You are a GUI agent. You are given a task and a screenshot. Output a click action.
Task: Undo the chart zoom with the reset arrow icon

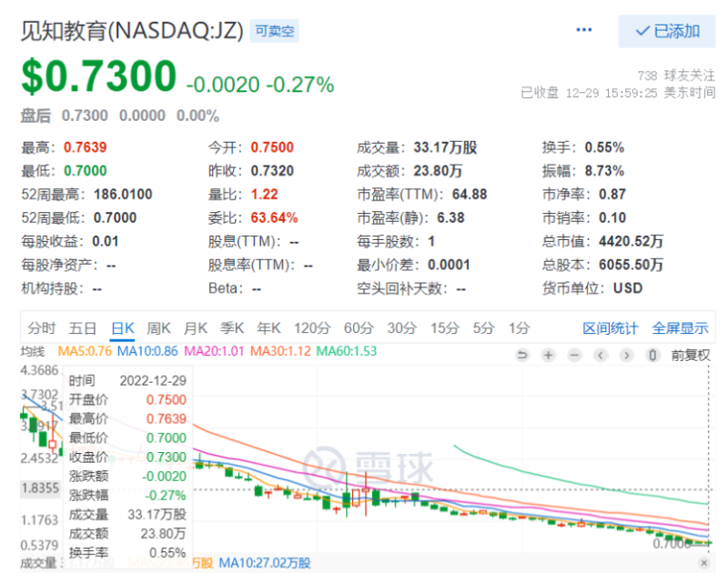523,356
